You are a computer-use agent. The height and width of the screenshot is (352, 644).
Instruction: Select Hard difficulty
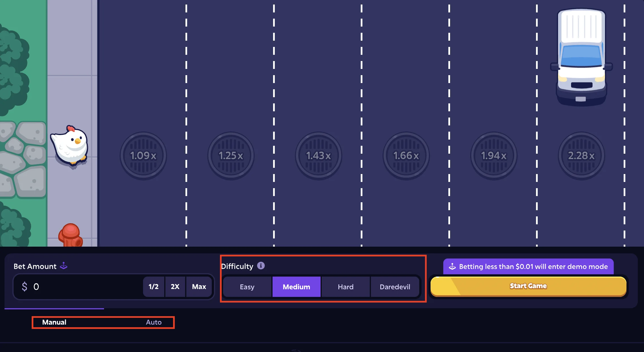345,287
